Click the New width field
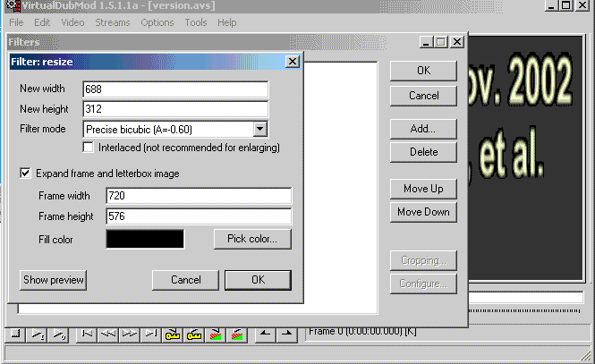 click(x=175, y=89)
